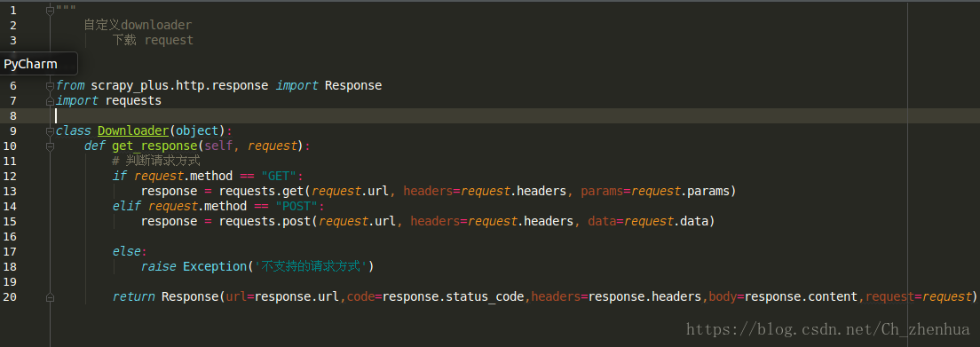Click the docstring text '自定义downloader'

[x=138, y=25]
